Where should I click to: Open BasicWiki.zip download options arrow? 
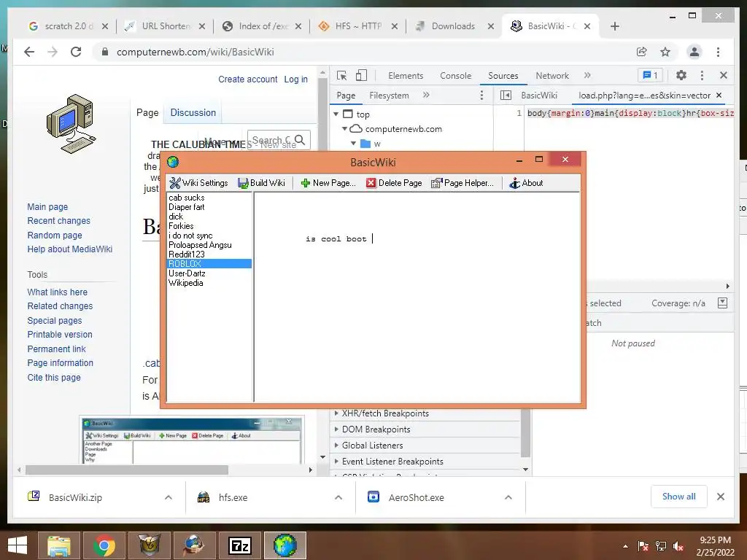point(169,497)
